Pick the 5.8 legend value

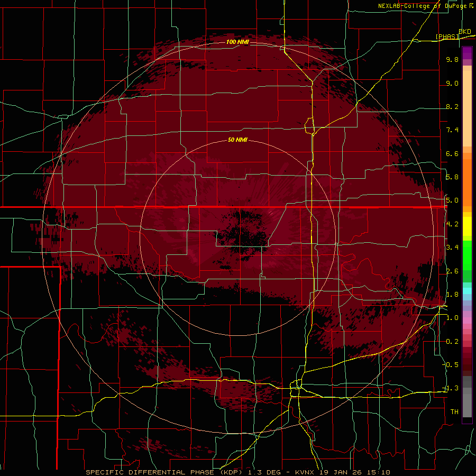(x=452, y=177)
